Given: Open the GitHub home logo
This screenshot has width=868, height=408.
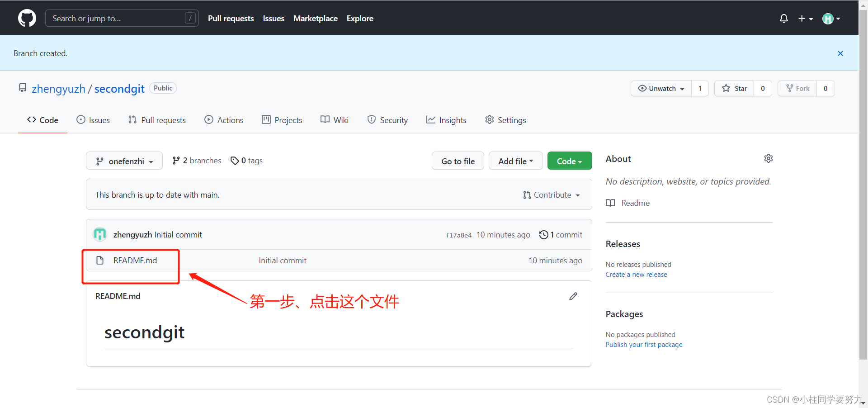Looking at the screenshot, I should (27, 18).
